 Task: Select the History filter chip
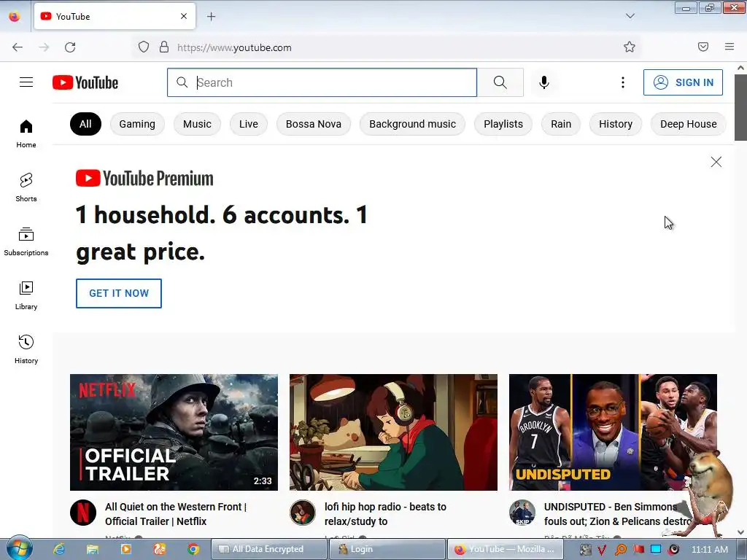pos(616,124)
